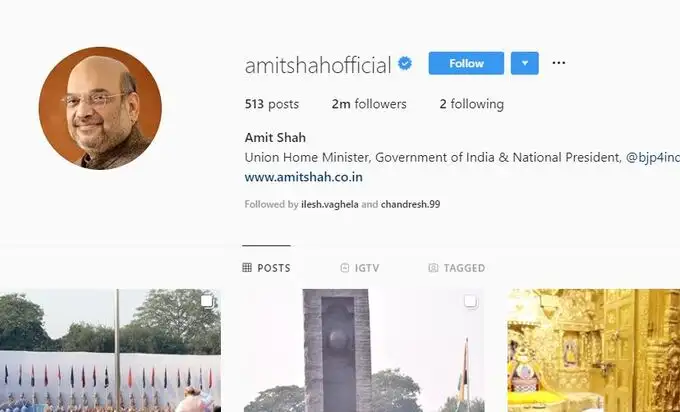
Task: Open chandresh.99 follower profile
Action: tap(410, 204)
